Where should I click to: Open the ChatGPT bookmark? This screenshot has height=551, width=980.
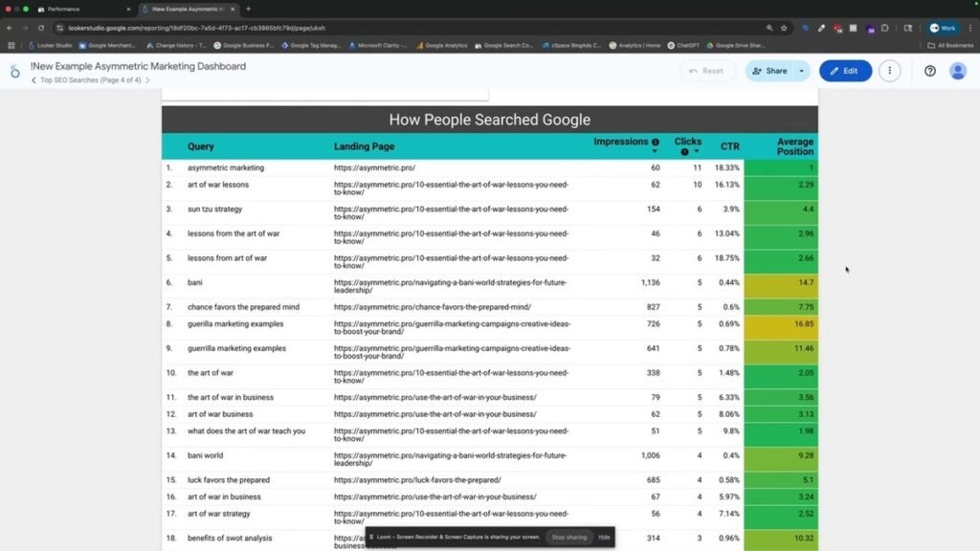[683, 45]
